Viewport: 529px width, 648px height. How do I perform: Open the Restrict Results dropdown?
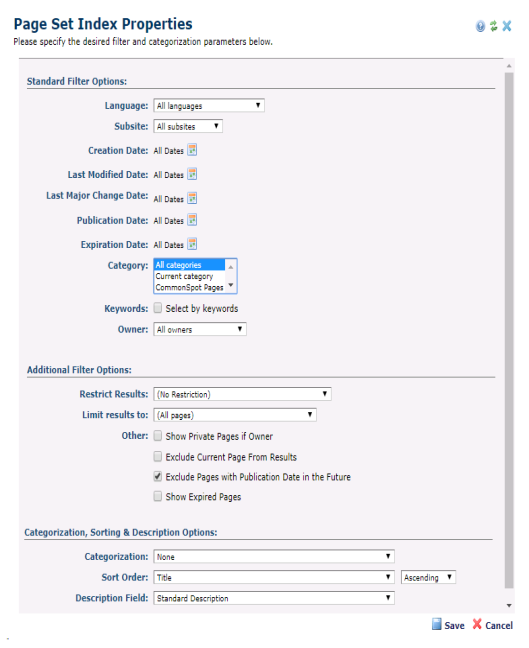242,394
